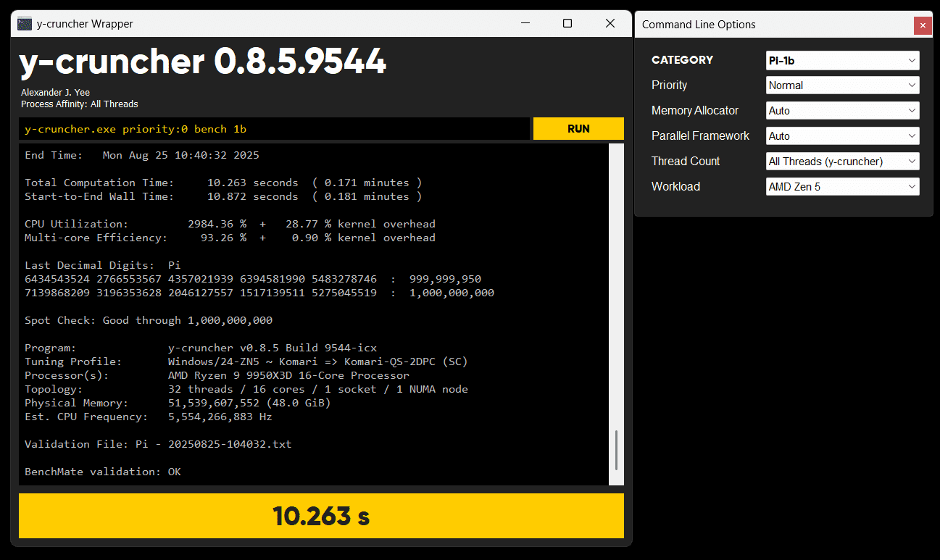Click the digits row ending 1,000,000,000
This screenshot has height=560, width=940.
259,293
